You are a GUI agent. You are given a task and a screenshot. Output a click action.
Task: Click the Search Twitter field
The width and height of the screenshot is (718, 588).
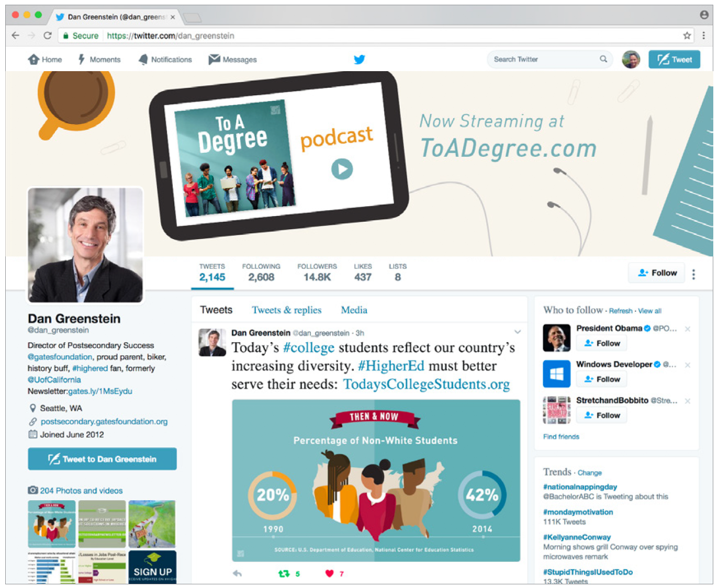(549, 59)
